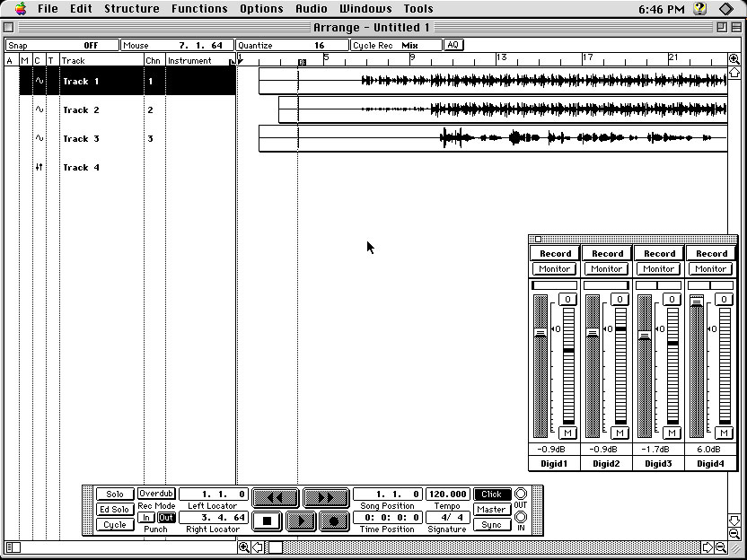Click the mixer fader icon on Track 4
The width and height of the screenshot is (747, 560).
click(x=40, y=167)
